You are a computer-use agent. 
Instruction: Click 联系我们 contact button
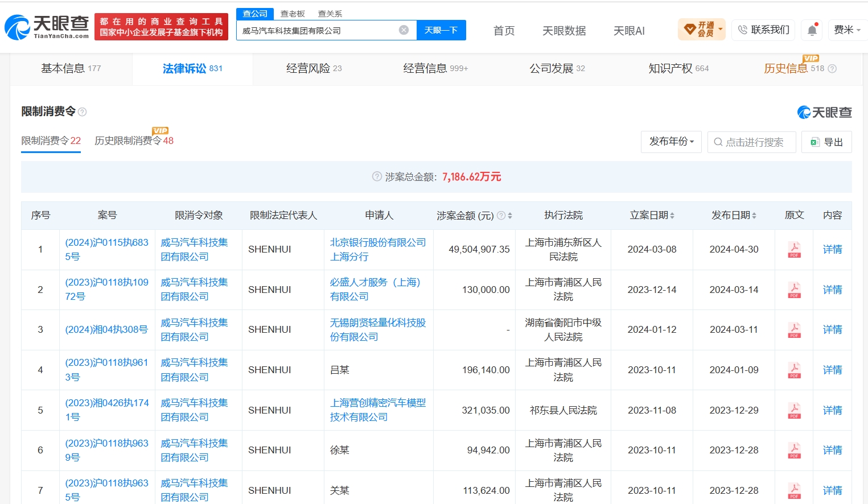coord(764,30)
